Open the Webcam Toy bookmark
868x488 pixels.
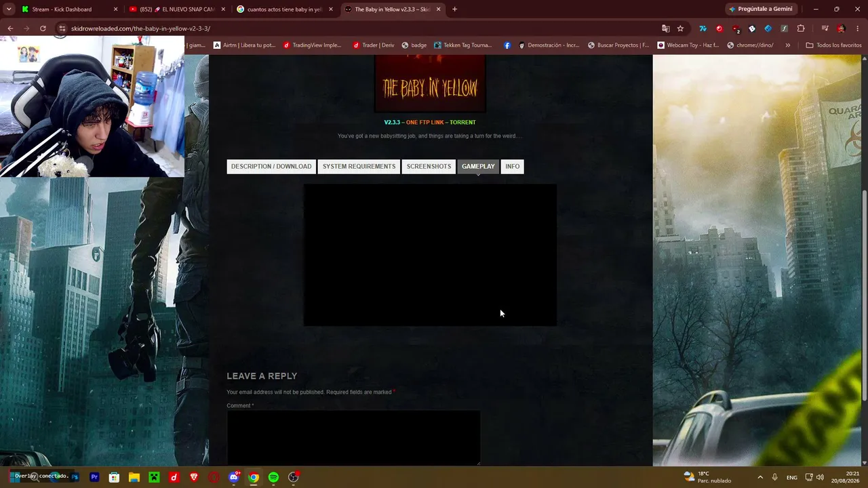coord(688,45)
